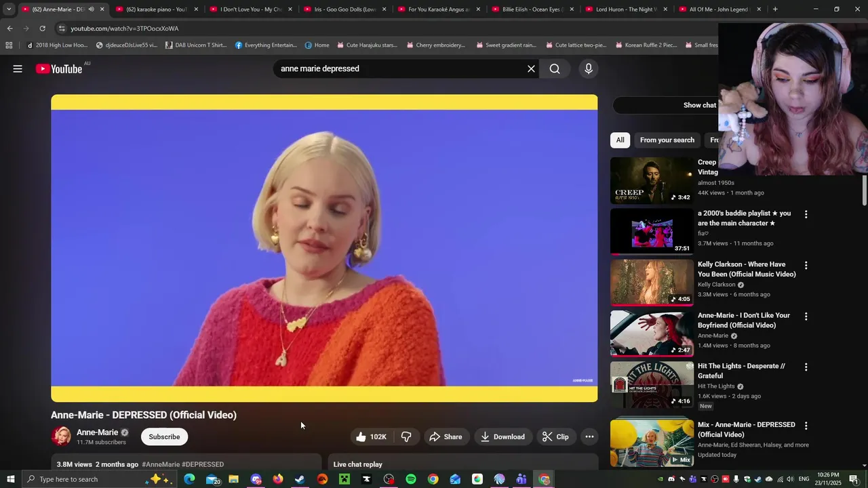
Task: Open the YouTube hamburger guide menu
Action: pyautogui.click(x=18, y=68)
